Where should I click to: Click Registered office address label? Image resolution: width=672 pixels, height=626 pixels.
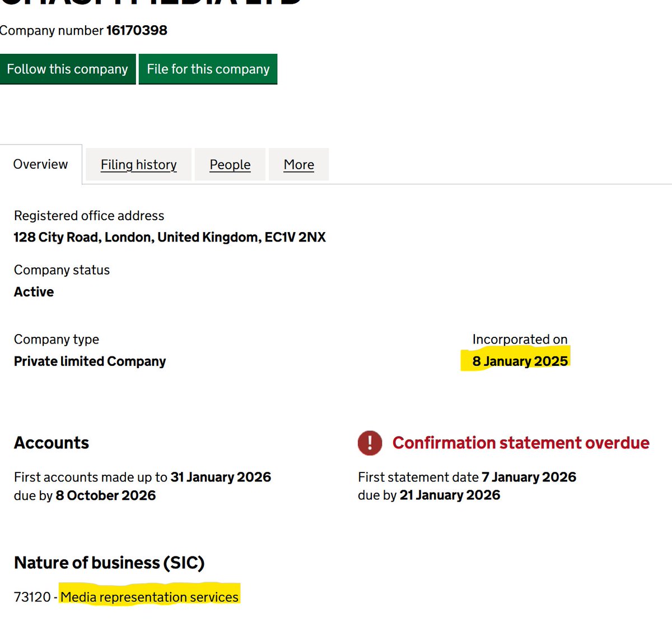point(89,216)
